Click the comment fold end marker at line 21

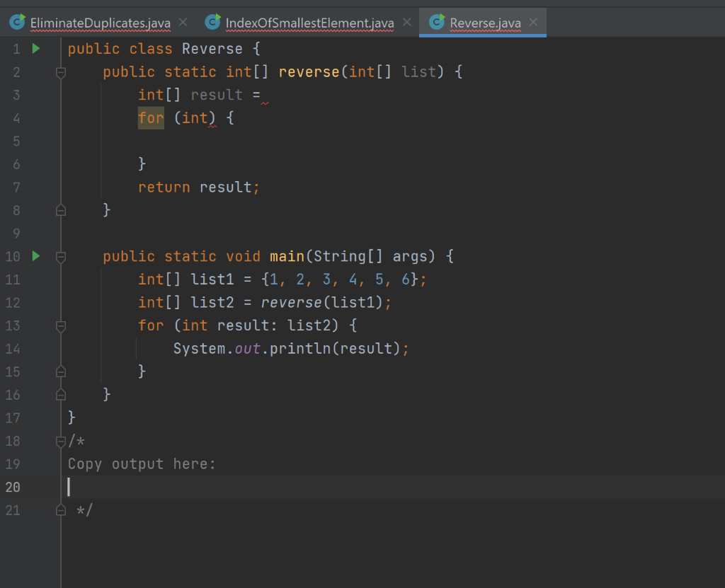coord(61,510)
